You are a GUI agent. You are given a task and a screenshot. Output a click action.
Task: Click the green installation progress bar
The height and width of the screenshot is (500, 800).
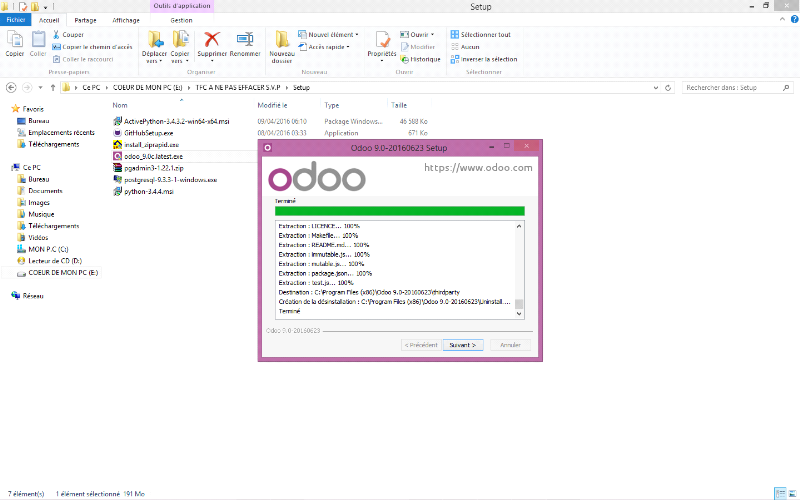click(x=399, y=211)
